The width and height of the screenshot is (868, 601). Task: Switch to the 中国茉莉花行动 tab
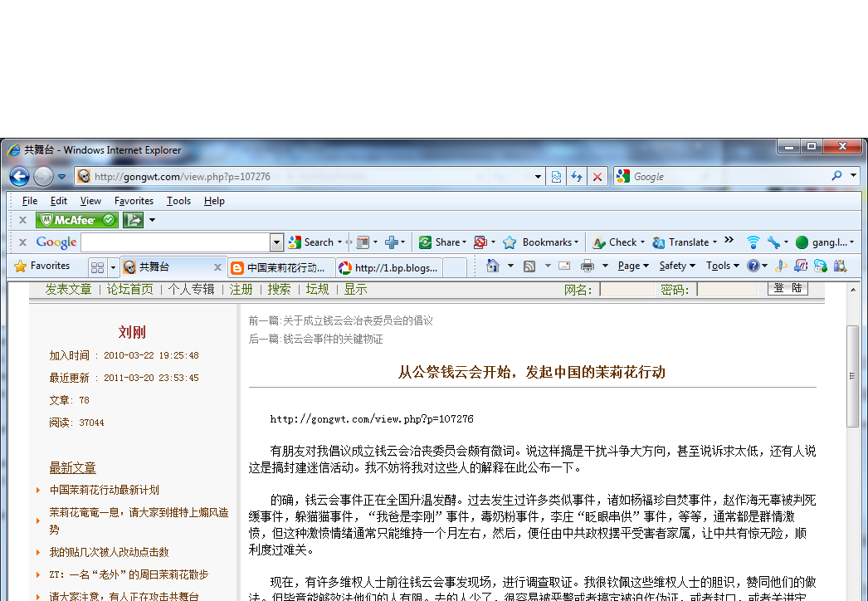click(x=281, y=268)
